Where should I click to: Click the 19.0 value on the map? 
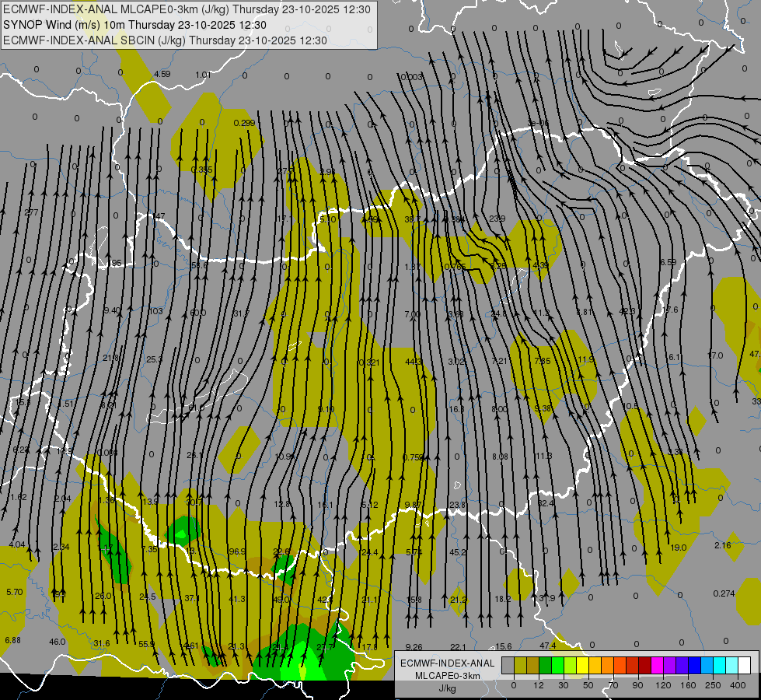[678, 548]
